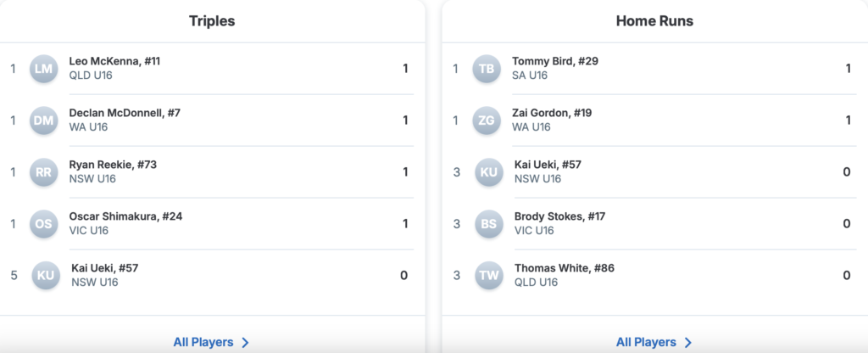Open Oscar Shimakura, #24 player name
The image size is (868, 353).
[125, 216]
